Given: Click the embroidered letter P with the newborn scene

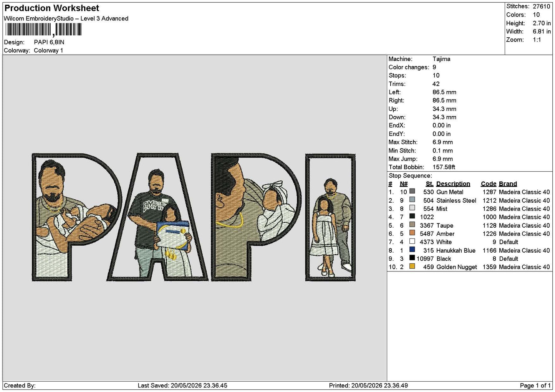Looking at the screenshot, I should click(76, 217).
